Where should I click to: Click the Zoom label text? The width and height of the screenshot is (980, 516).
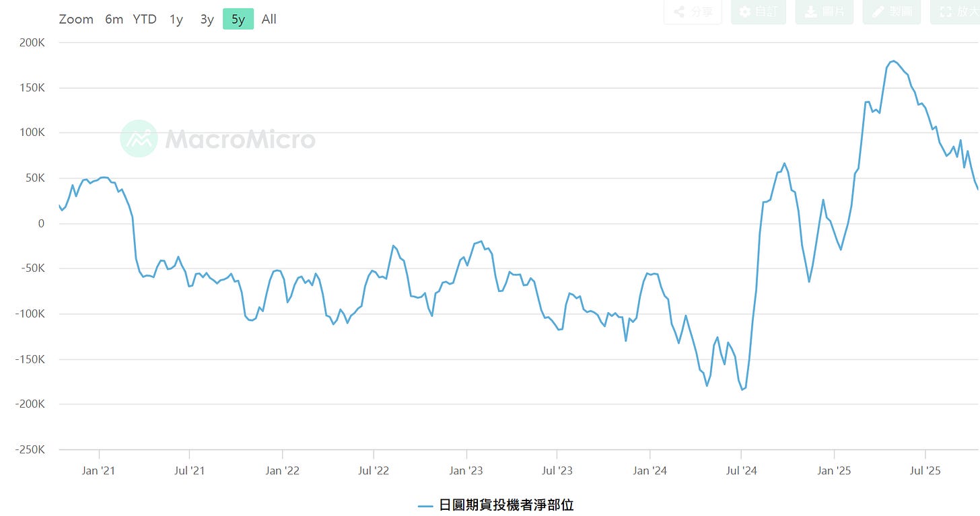click(x=76, y=20)
